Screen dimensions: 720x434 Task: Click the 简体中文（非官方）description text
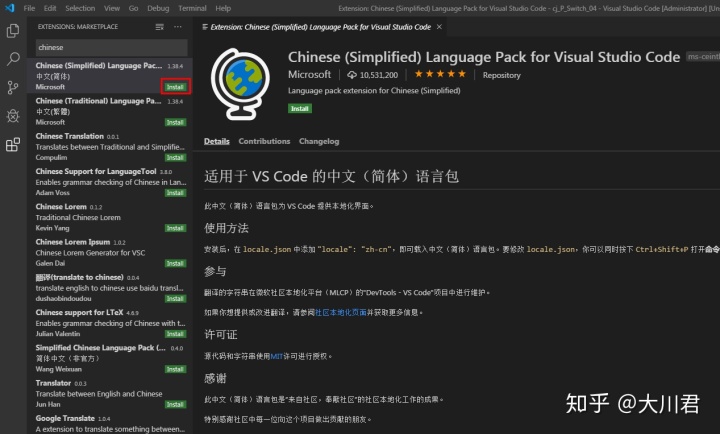click(68, 358)
